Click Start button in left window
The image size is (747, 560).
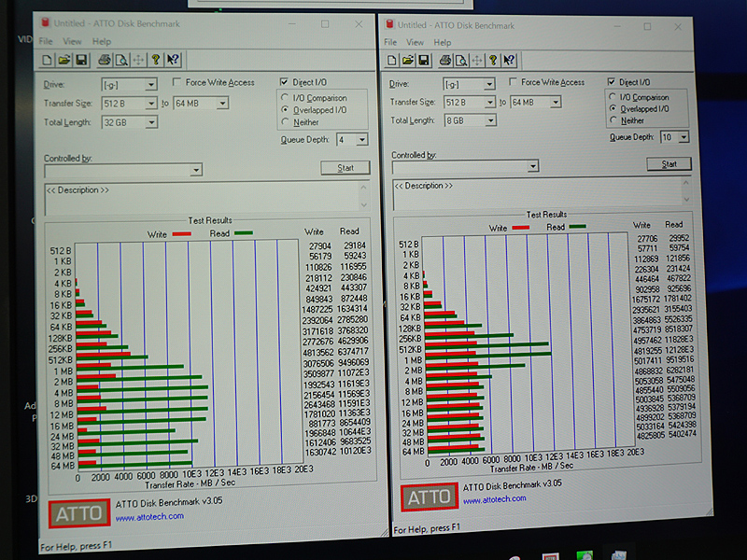(x=345, y=168)
